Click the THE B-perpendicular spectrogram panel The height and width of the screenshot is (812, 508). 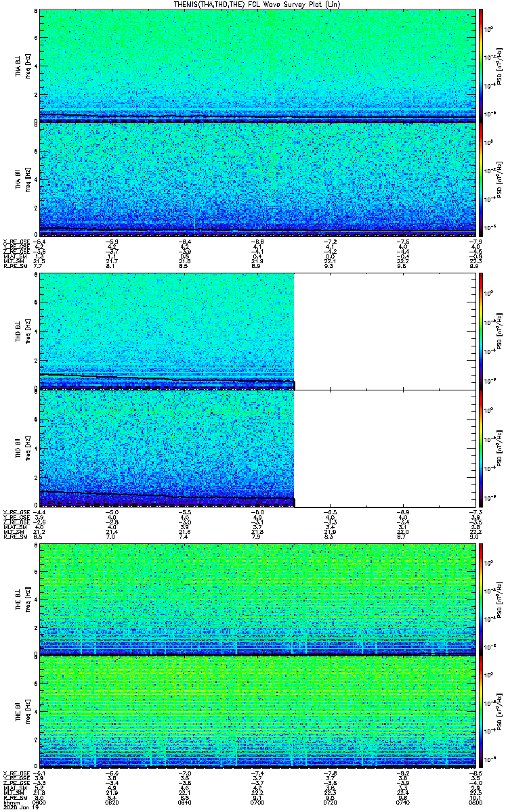(257, 598)
